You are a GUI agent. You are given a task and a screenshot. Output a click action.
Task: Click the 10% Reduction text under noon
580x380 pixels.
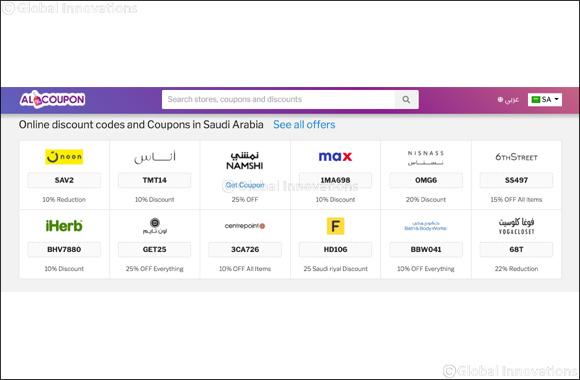[x=64, y=199]
